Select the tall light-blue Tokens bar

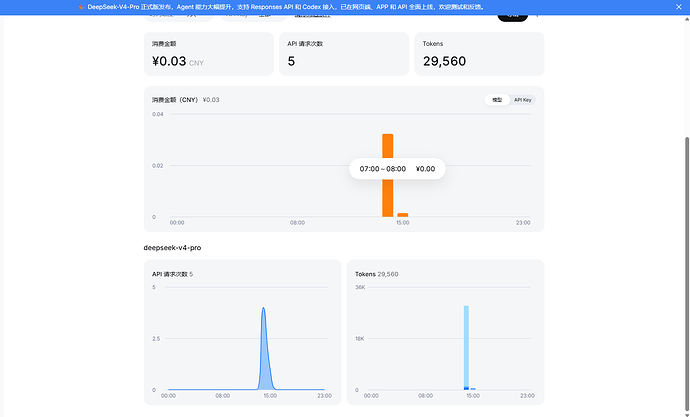tap(466, 346)
